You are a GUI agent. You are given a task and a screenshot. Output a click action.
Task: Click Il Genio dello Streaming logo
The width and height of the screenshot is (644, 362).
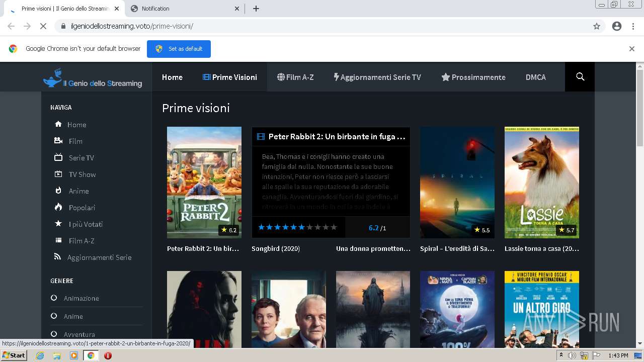pos(93,78)
